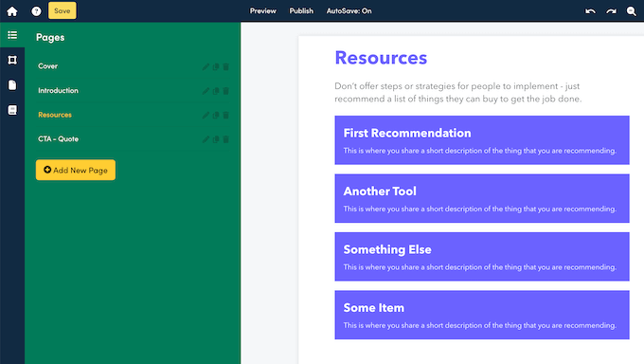
Task: Edit the Introduction page name
Action: click(206, 91)
